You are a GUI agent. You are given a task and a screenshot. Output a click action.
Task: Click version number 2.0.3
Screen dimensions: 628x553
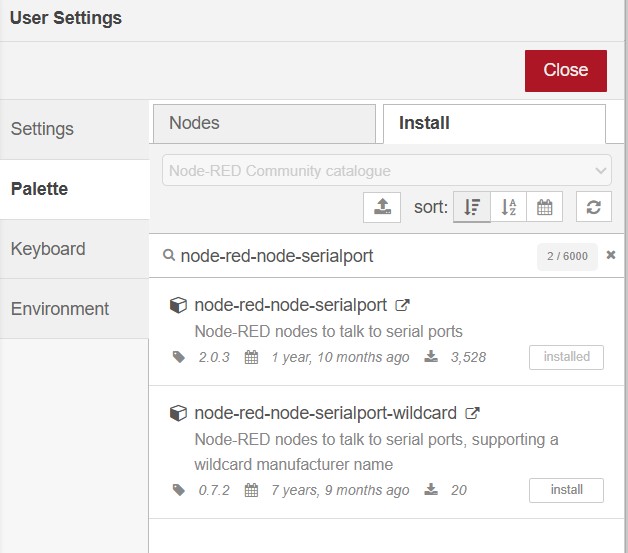(214, 357)
